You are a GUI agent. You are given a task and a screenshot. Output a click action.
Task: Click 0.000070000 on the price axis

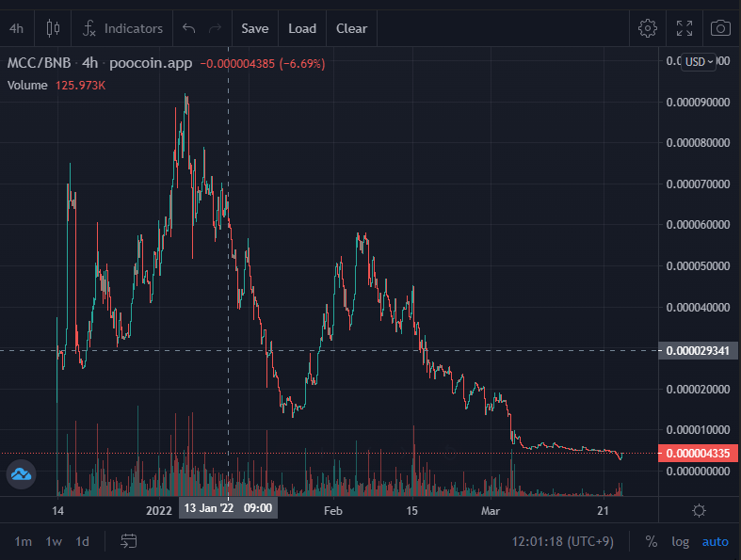coord(698,184)
